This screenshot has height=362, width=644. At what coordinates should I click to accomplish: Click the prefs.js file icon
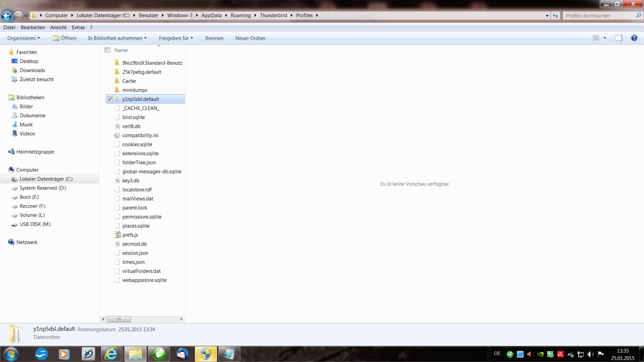117,235
